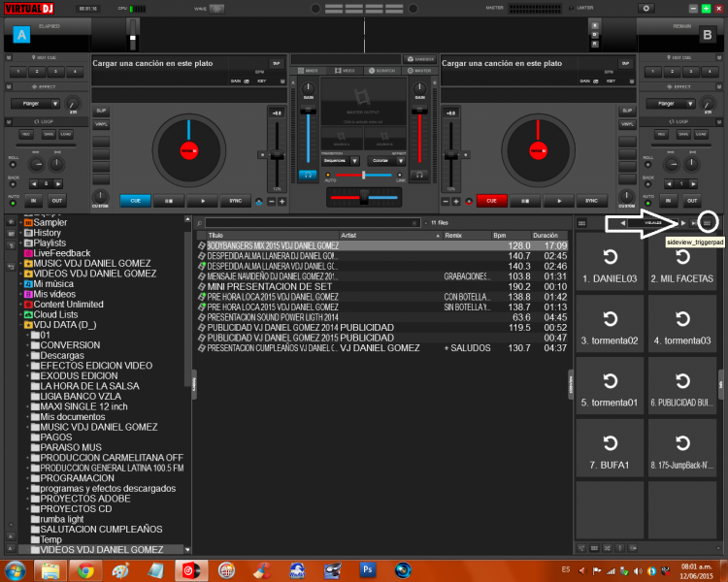728x582 pixels.
Task: Switch to the SCRATCH tab
Action: pos(381,71)
